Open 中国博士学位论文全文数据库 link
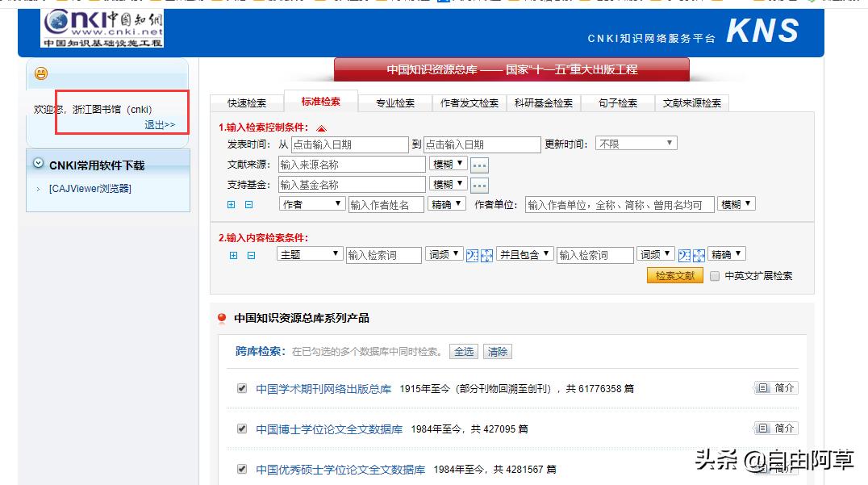 click(x=329, y=429)
